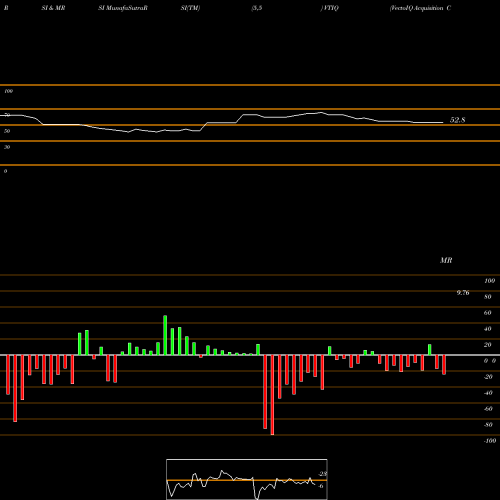Click the -100 label on MR right axis
The width and height of the screenshot is (500, 500).
490,441
